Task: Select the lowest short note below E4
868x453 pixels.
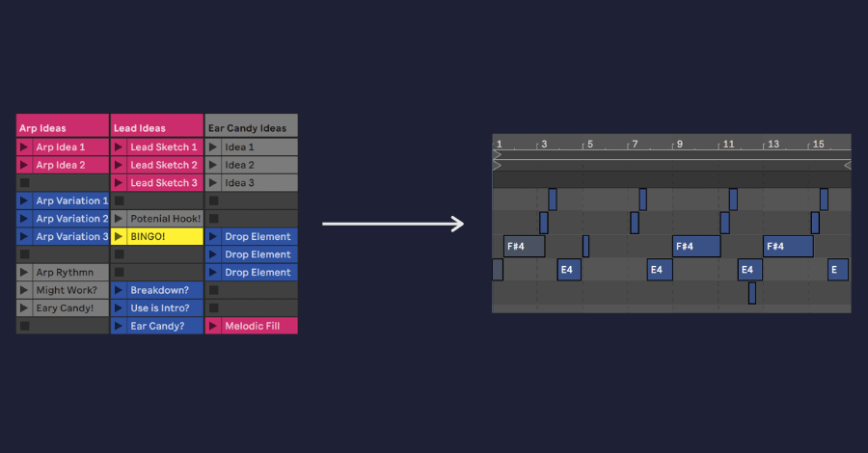Action: [752, 293]
